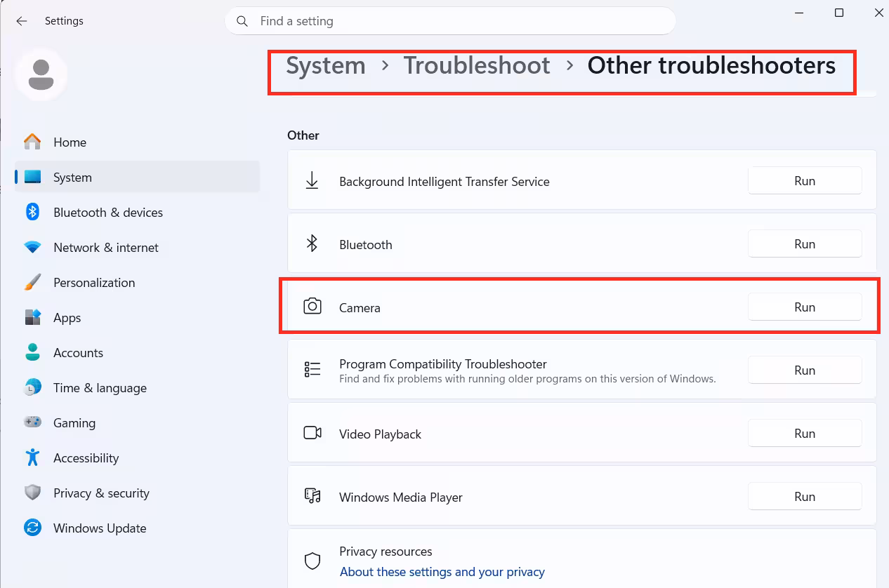889x588 pixels.
Task: Click the System monitor icon in sidebar
Action: [x=32, y=178]
